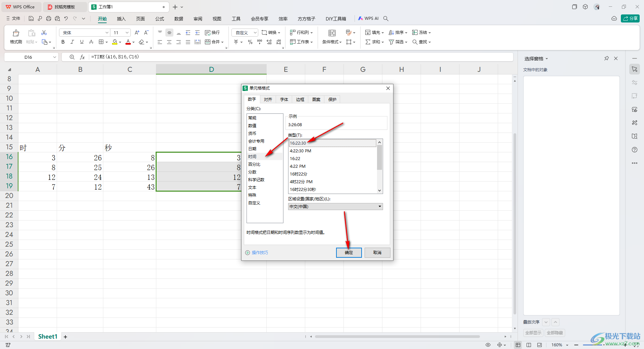
Task: Open the Insert ribbon tab
Action: [x=121, y=19]
